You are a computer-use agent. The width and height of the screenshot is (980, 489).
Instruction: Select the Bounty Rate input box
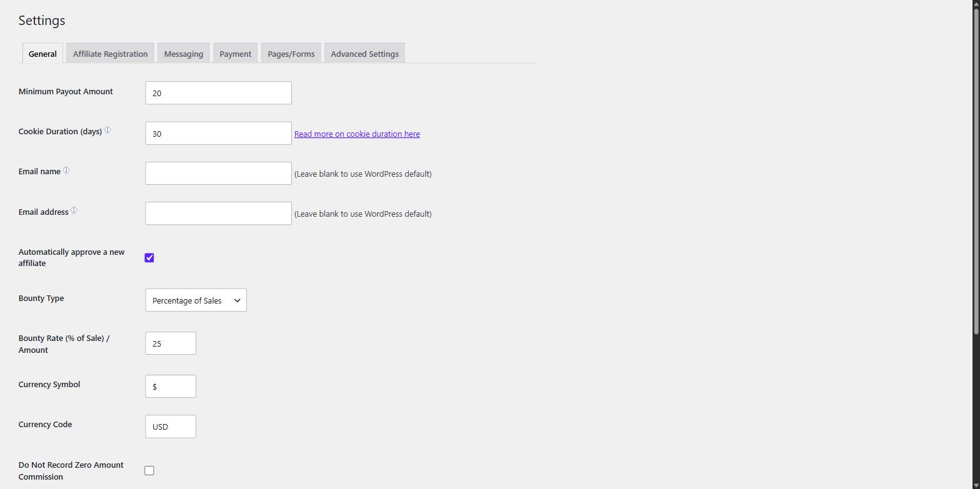click(x=171, y=343)
